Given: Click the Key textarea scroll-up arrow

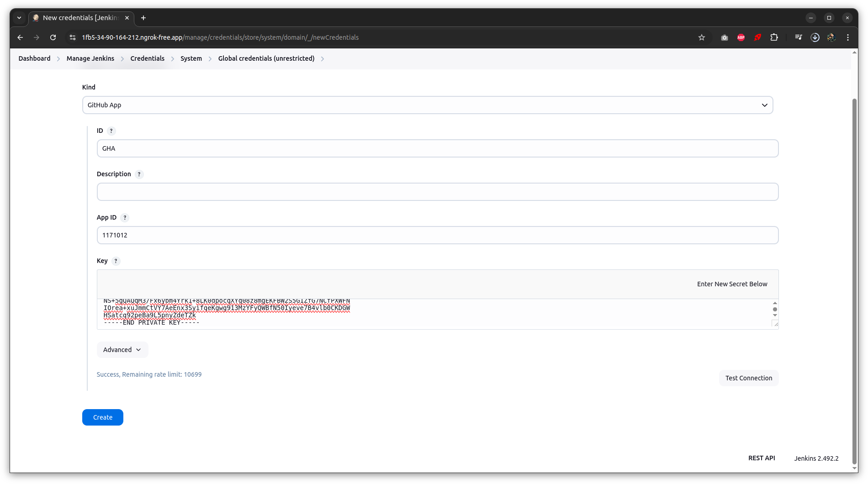Looking at the screenshot, I should pos(775,303).
